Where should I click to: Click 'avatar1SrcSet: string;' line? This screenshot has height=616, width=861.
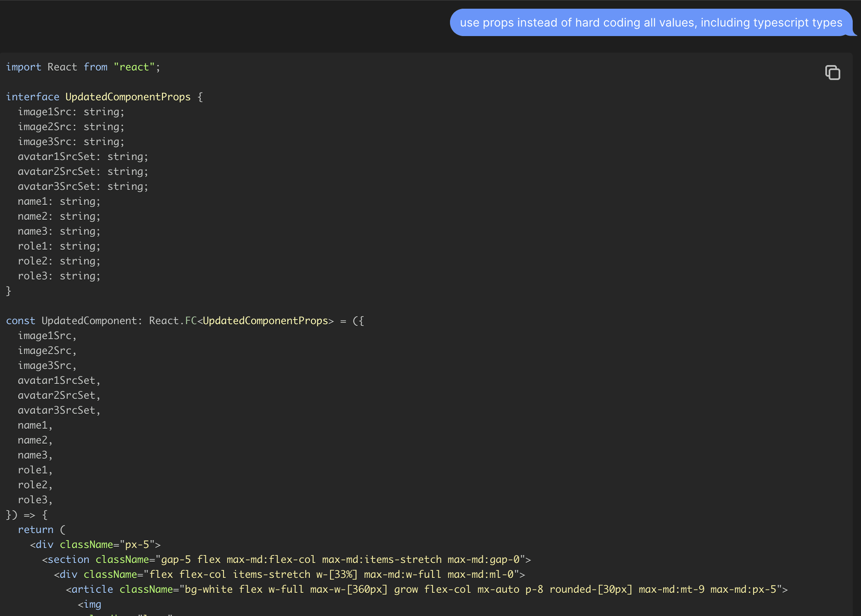83,157
